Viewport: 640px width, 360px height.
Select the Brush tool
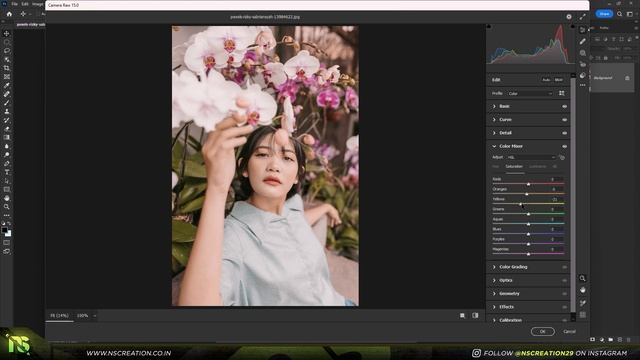(x=7, y=102)
